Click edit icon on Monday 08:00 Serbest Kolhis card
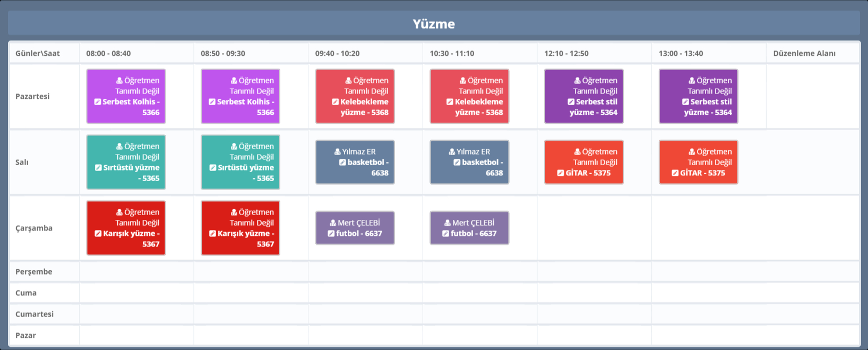868x350 pixels. [98, 102]
